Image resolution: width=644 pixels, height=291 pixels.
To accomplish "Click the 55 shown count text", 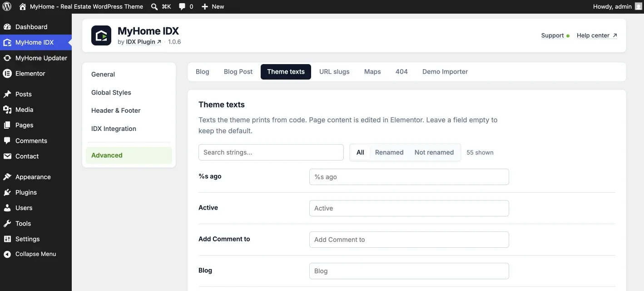I will point(480,152).
